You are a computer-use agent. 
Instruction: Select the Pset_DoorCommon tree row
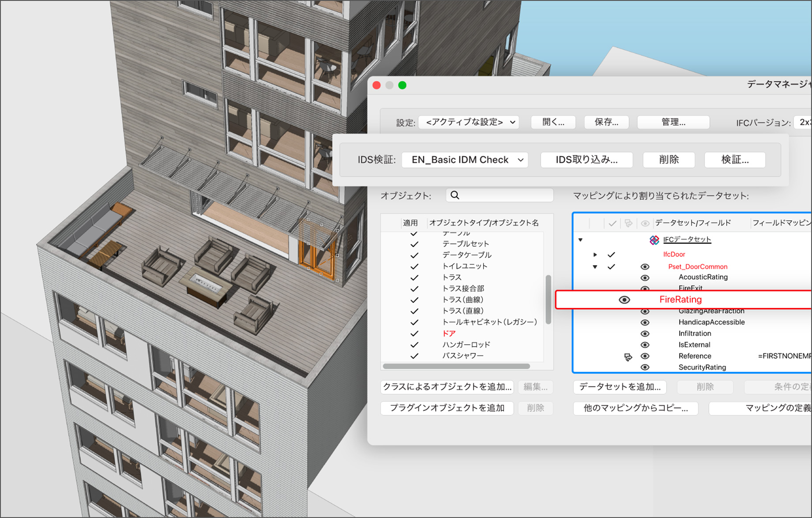point(692,267)
